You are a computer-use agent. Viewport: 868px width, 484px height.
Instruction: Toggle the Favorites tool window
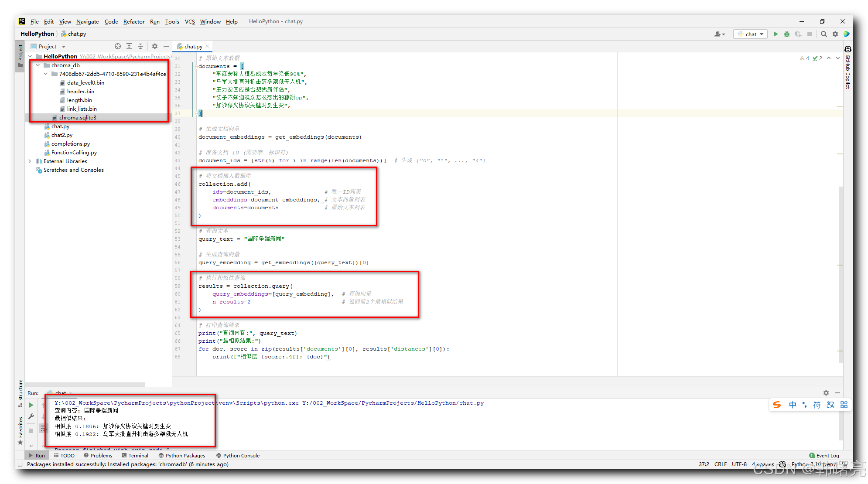(20, 430)
